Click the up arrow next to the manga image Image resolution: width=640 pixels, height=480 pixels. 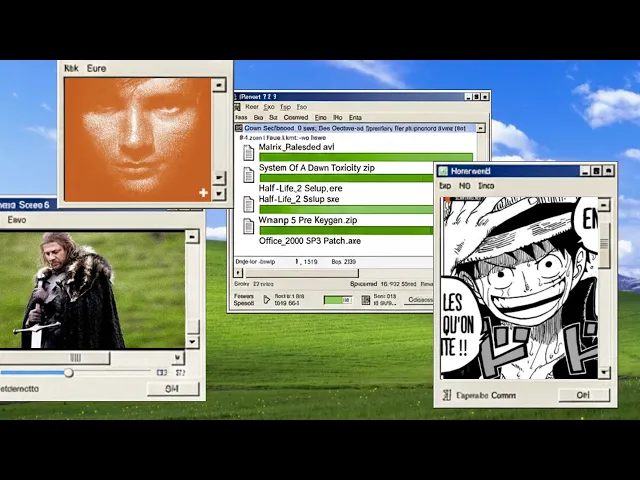click(604, 204)
